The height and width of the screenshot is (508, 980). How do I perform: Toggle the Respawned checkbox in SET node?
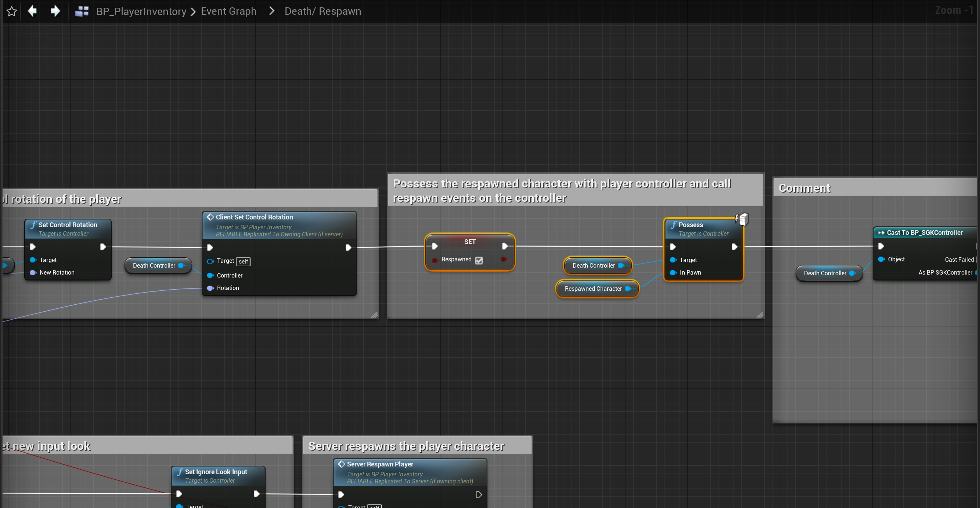coord(479,260)
